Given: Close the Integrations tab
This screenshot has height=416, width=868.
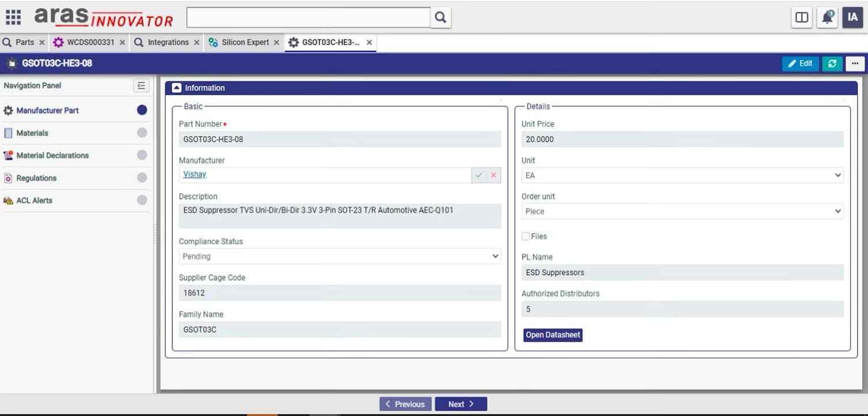Looking at the screenshot, I should (x=197, y=43).
